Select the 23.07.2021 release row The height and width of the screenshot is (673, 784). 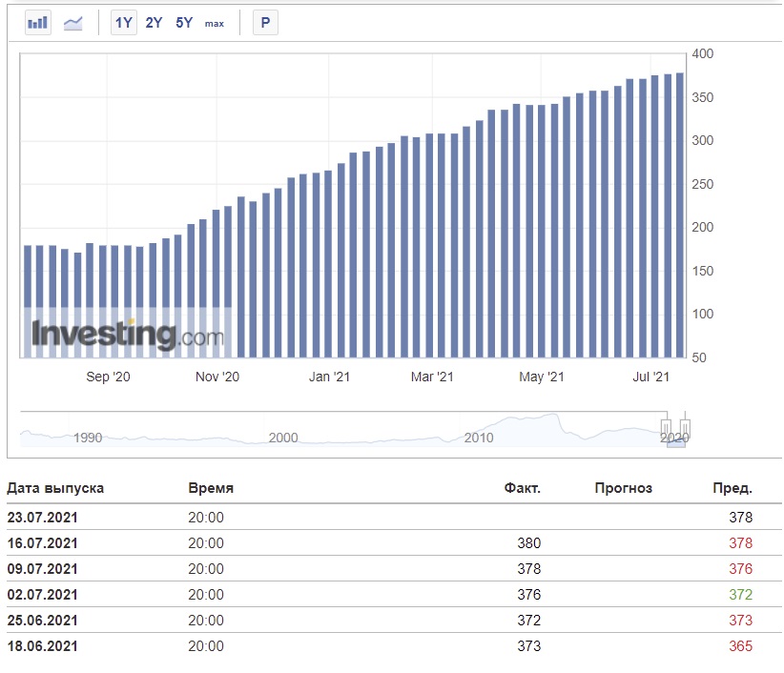pos(394,517)
